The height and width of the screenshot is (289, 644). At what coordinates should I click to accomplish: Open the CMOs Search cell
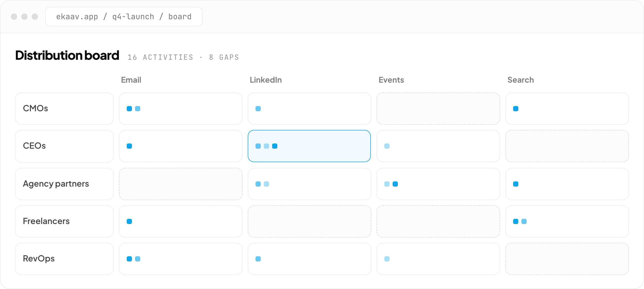point(567,109)
